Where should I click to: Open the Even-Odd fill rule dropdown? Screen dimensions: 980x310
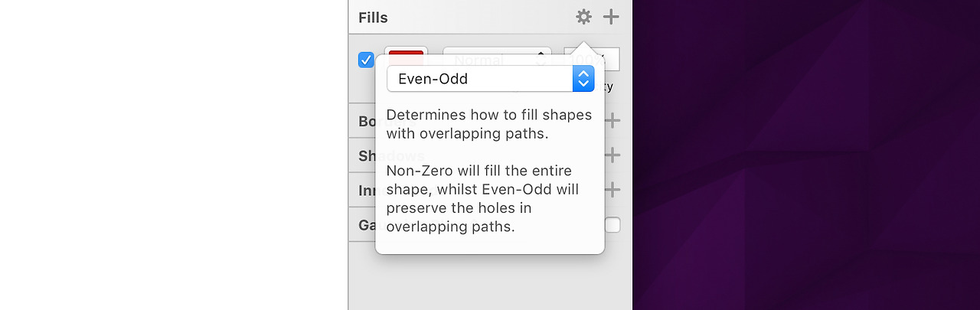(x=479, y=79)
